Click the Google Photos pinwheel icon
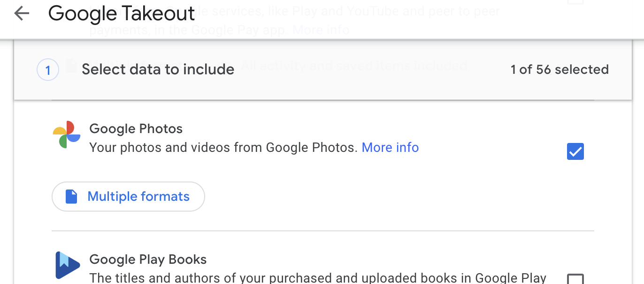This screenshot has height=284, width=644. click(66, 135)
